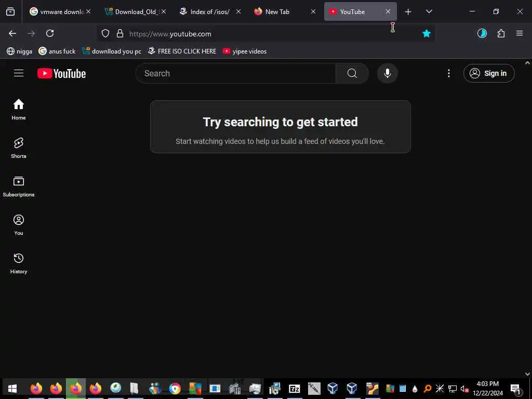Open YouTube settings three-dot menu
532x399 pixels.
pos(448,73)
